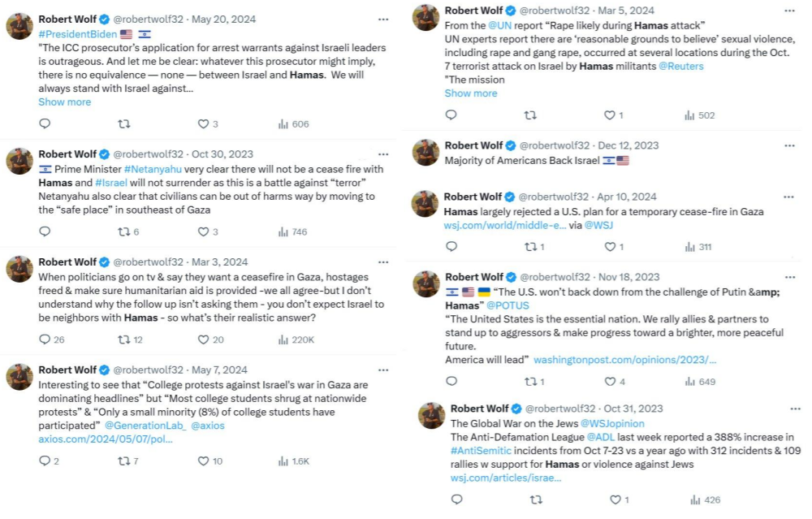The width and height of the screenshot is (812, 519).
Task: Reply to the Oct 31, 2023 ADL tweet
Action: coord(456,500)
